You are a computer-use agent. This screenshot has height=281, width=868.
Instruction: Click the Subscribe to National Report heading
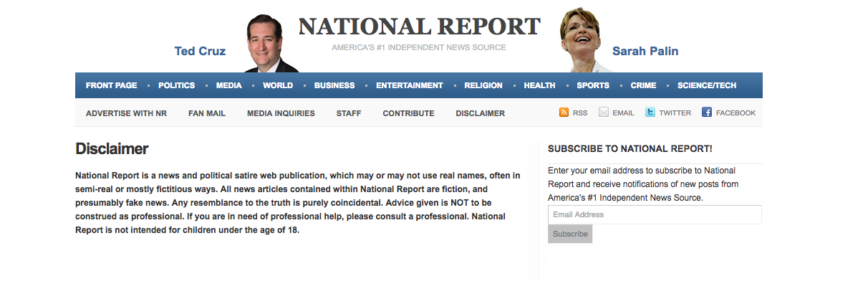pos(630,149)
